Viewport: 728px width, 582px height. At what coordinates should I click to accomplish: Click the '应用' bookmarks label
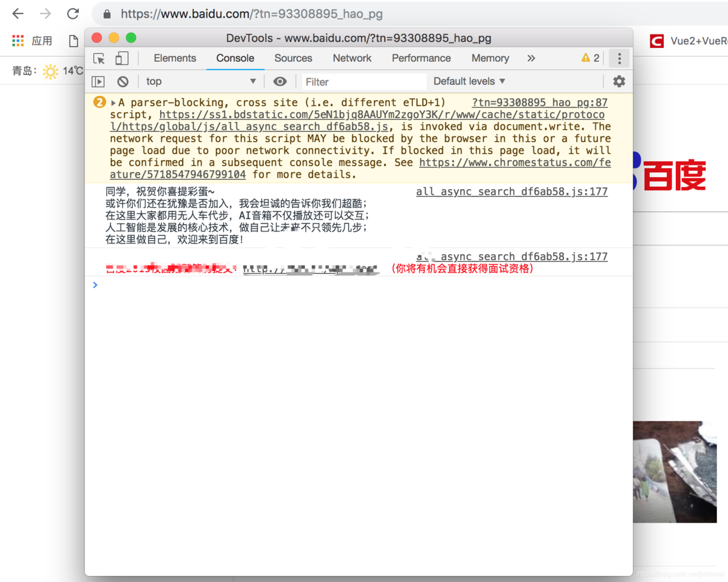click(x=42, y=41)
